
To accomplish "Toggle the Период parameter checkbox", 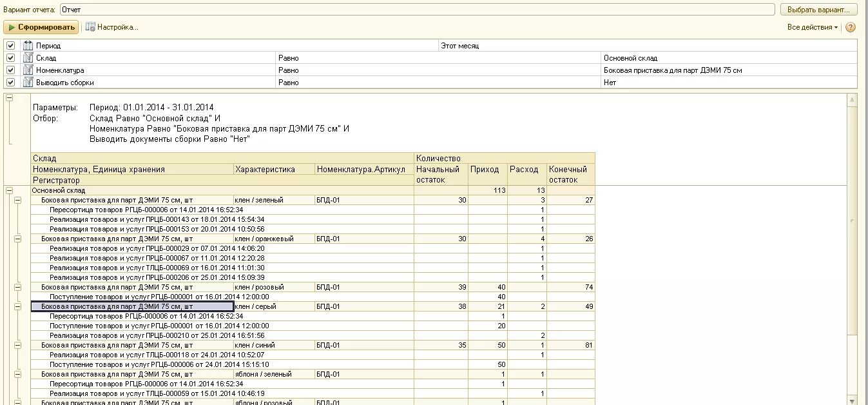I will (x=10, y=46).
